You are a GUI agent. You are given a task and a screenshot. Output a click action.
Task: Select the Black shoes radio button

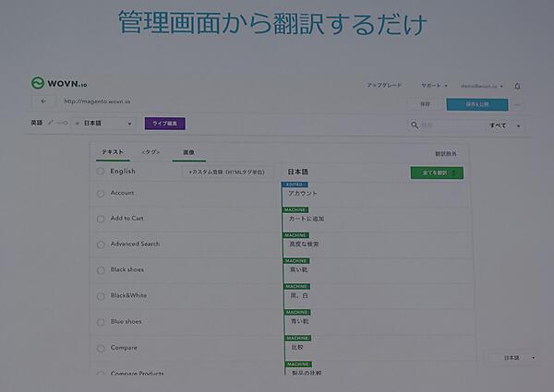[x=101, y=270]
